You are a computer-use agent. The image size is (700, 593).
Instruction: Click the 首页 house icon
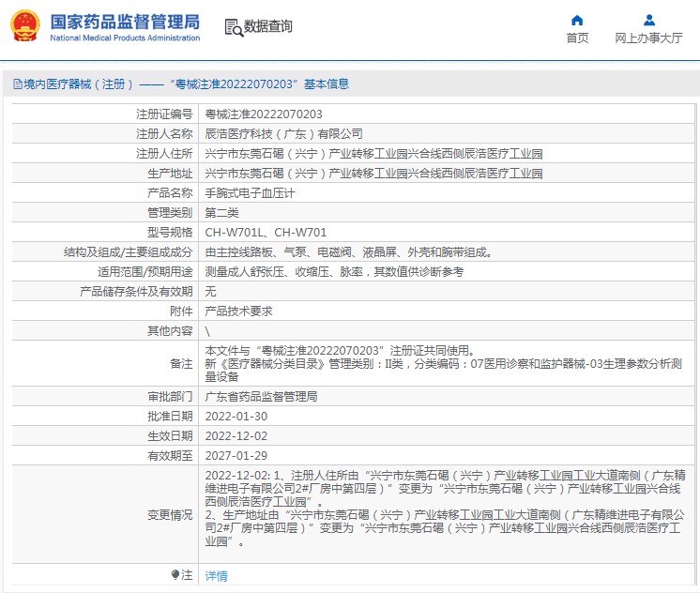tap(577, 20)
